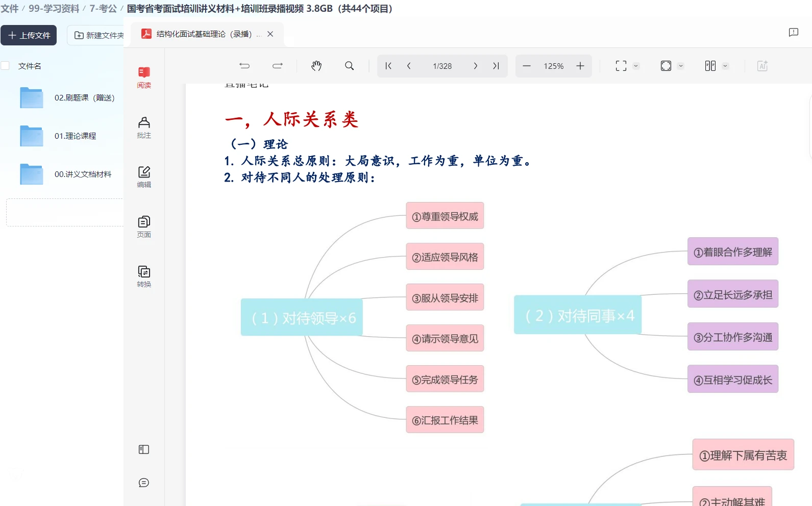Select the hand pan tool
812x506 pixels.
[x=316, y=66]
